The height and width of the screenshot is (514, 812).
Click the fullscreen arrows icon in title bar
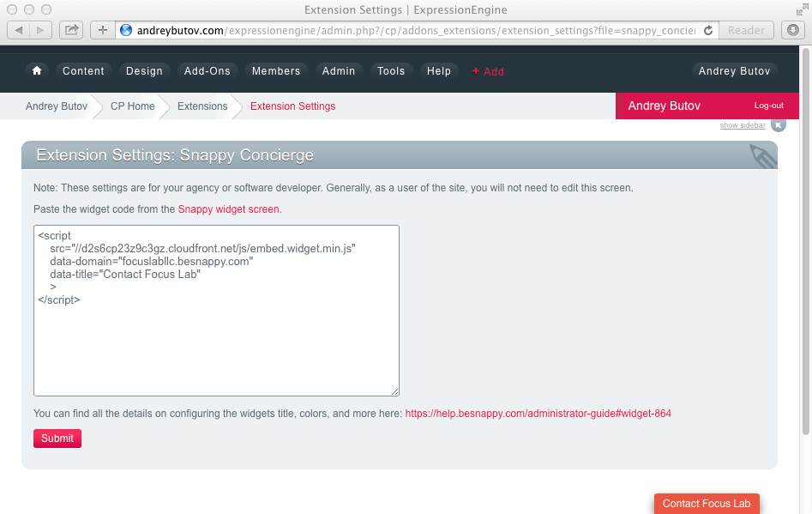(803, 9)
